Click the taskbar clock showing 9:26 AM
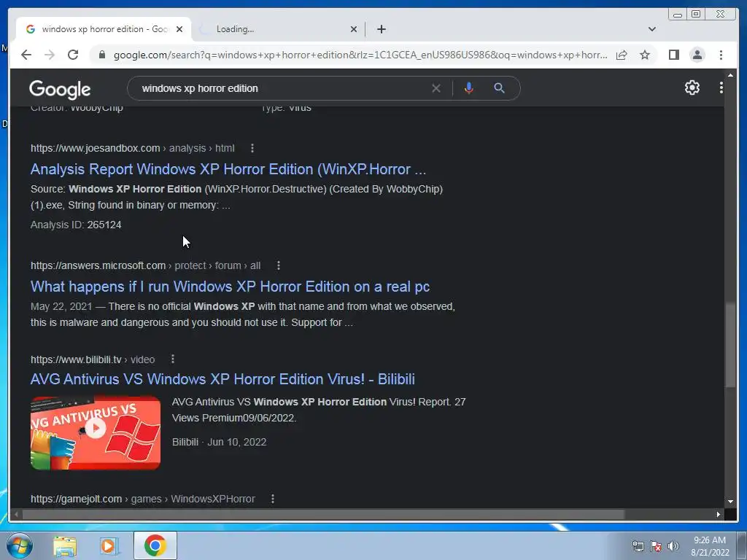The height and width of the screenshot is (560, 747). (x=710, y=545)
